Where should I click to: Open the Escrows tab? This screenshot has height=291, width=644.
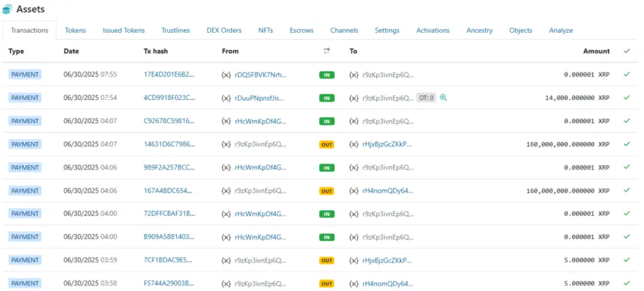point(301,30)
